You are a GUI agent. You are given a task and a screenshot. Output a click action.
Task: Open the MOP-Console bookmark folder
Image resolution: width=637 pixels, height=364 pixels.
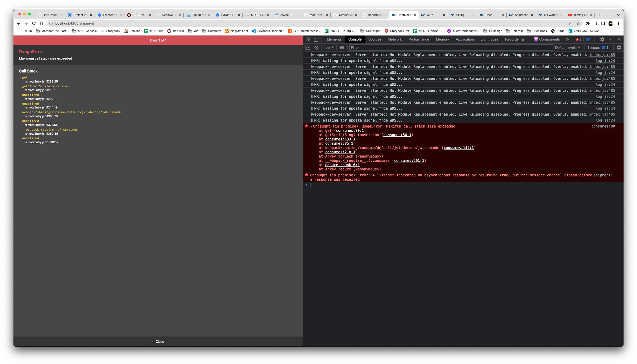click(x=84, y=31)
